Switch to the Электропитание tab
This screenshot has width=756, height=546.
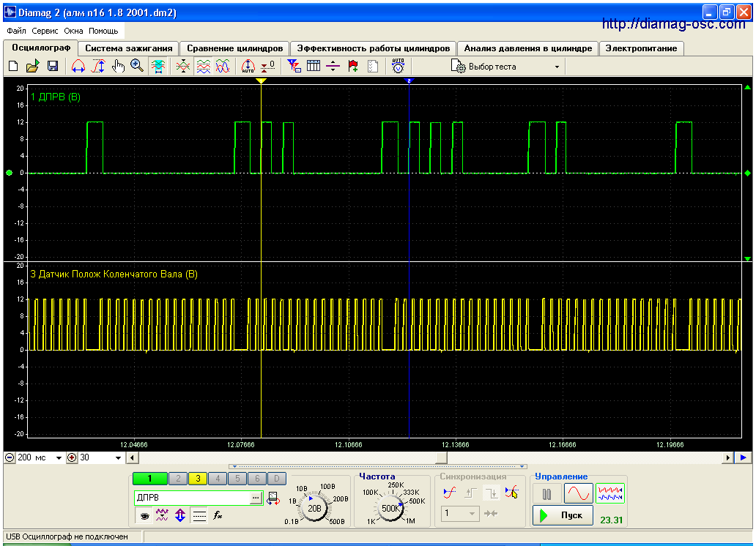pos(641,48)
